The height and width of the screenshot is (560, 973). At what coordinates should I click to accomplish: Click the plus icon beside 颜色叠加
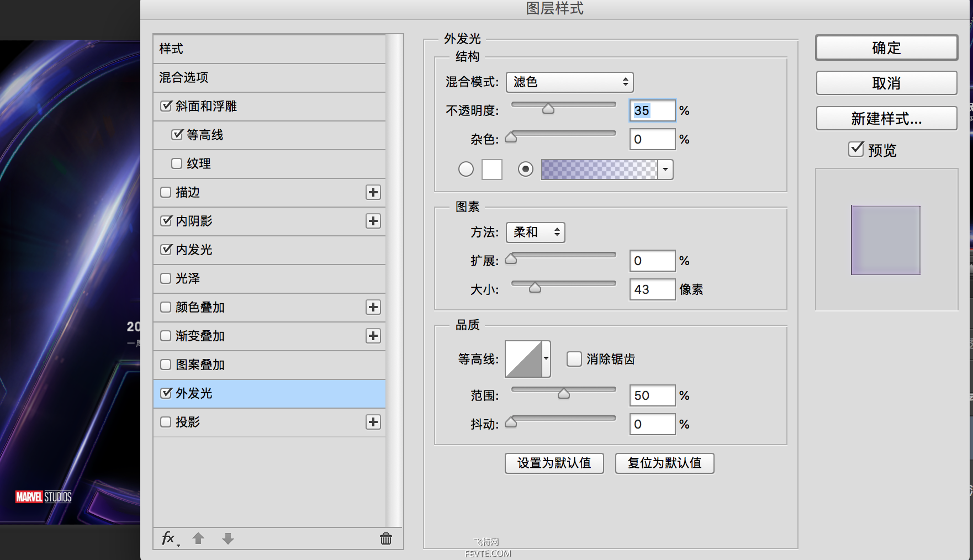point(373,307)
